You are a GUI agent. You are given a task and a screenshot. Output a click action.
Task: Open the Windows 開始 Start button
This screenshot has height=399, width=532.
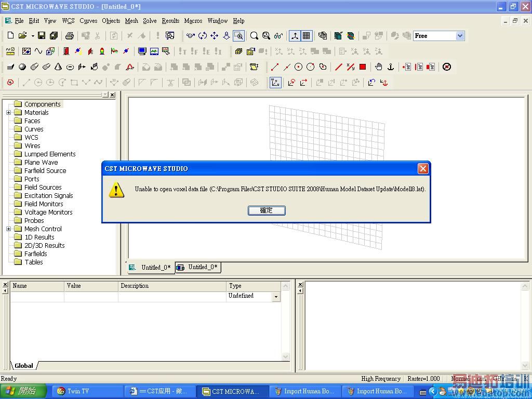point(22,391)
